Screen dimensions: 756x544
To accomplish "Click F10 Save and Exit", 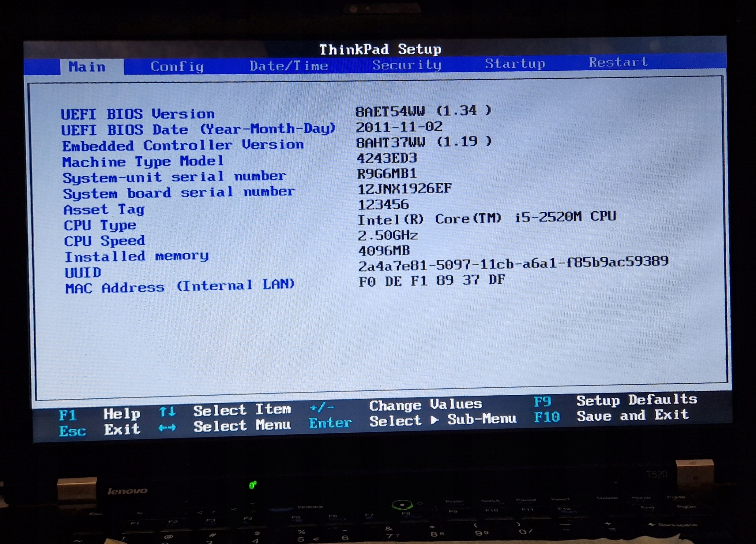I will [547, 417].
